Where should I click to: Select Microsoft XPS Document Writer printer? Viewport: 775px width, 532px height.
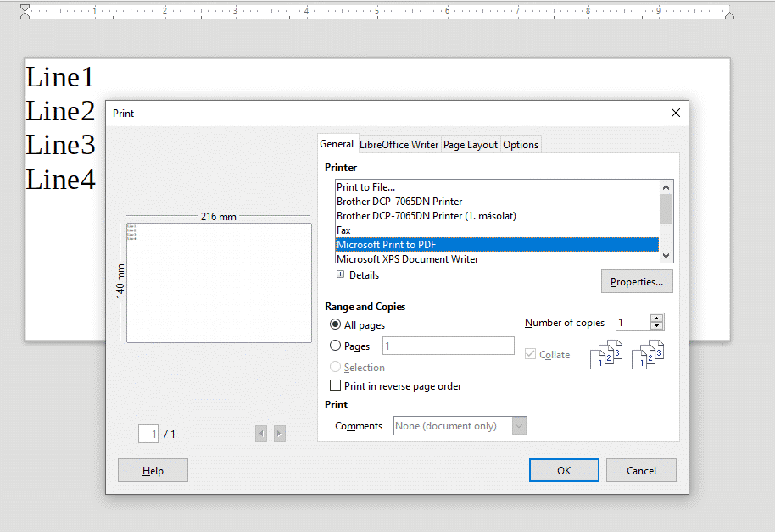pos(497,258)
